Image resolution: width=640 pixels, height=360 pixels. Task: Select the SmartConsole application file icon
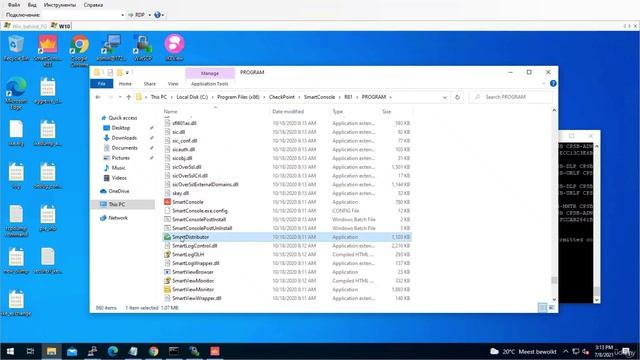pos(167,202)
